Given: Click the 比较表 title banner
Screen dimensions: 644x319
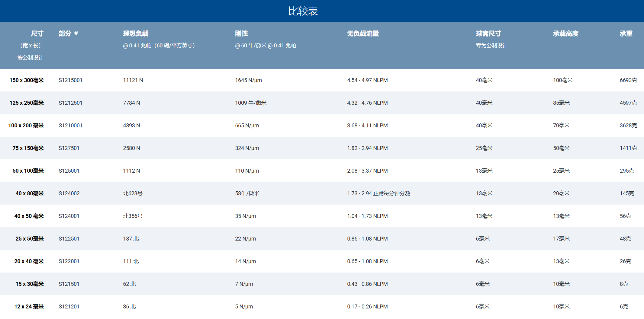Looking at the screenshot, I should [303, 11].
